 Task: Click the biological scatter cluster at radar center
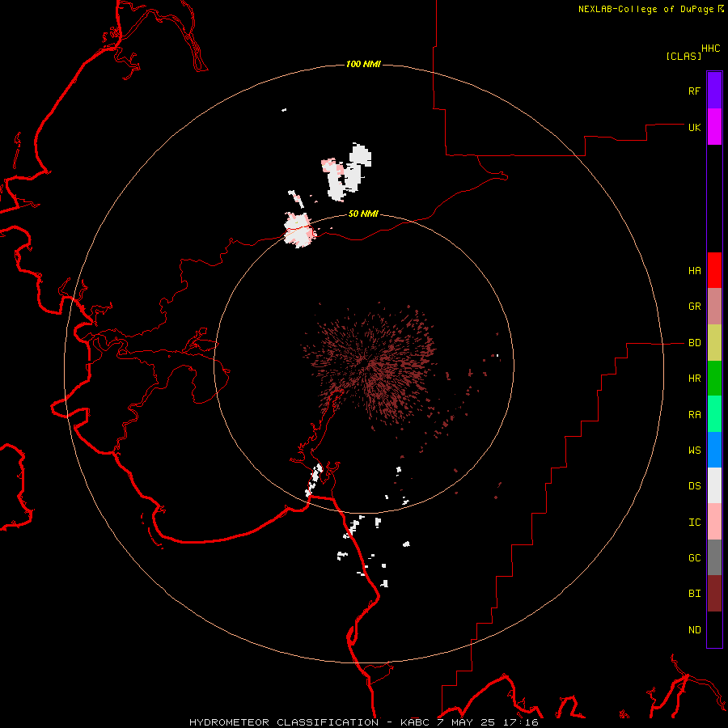tap(370, 365)
